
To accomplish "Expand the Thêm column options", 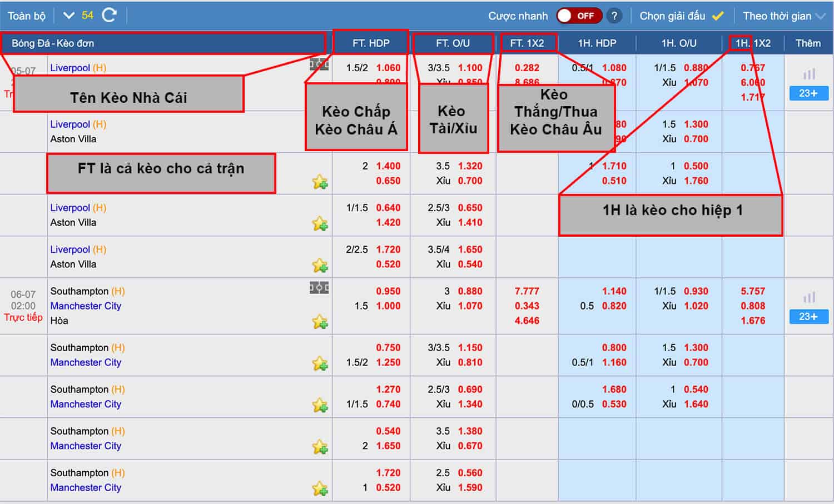I will tap(809, 43).
